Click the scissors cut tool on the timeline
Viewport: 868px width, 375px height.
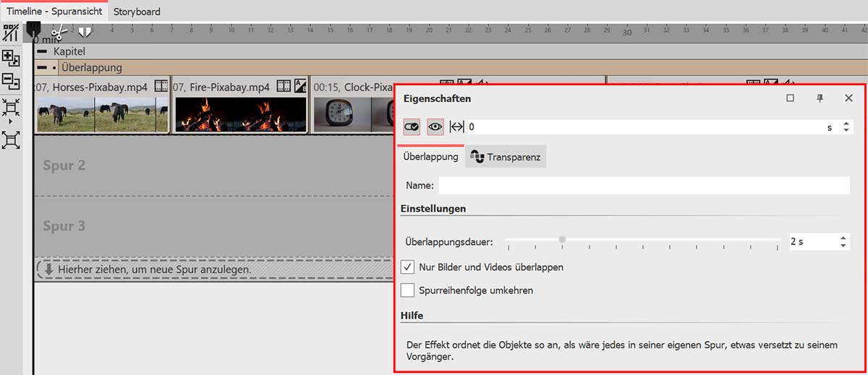[61, 31]
